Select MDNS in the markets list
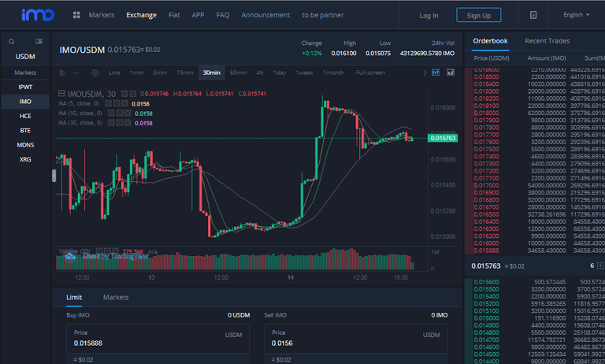This screenshot has width=605, height=364. 25,145
